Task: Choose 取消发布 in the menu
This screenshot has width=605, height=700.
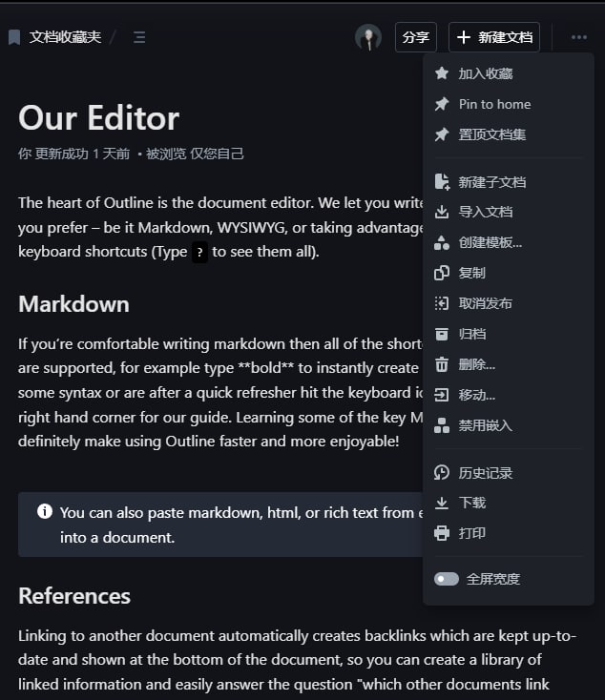Action: [485, 303]
